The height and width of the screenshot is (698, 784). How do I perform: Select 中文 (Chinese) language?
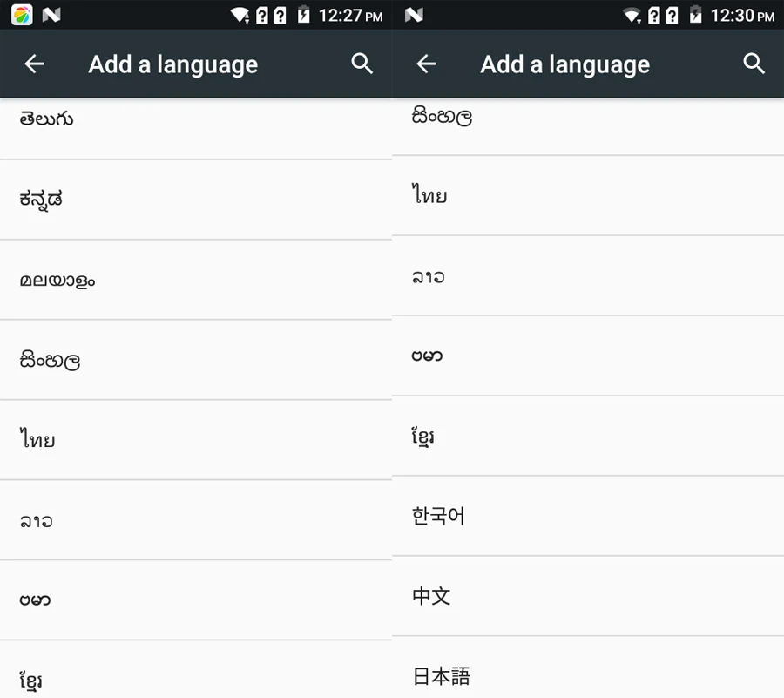[588, 596]
